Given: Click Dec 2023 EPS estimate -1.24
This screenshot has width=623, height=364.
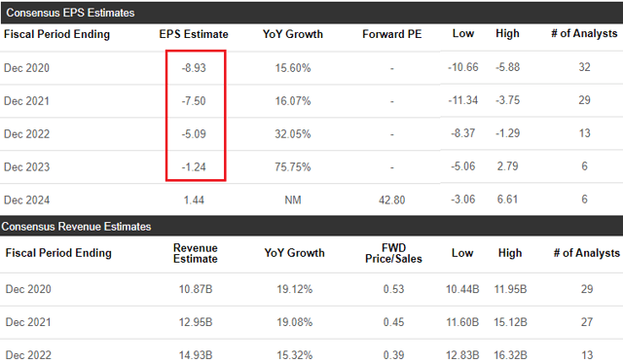Looking at the screenshot, I should pyautogui.click(x=194, y=166).
